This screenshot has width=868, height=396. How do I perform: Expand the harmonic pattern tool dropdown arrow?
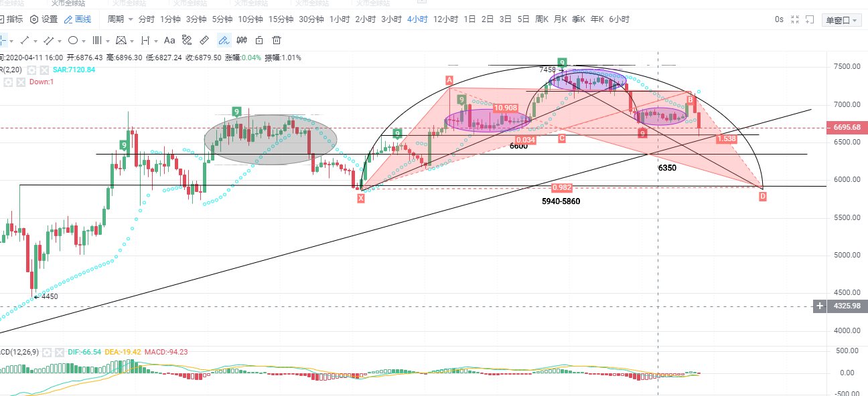(132, 41)
